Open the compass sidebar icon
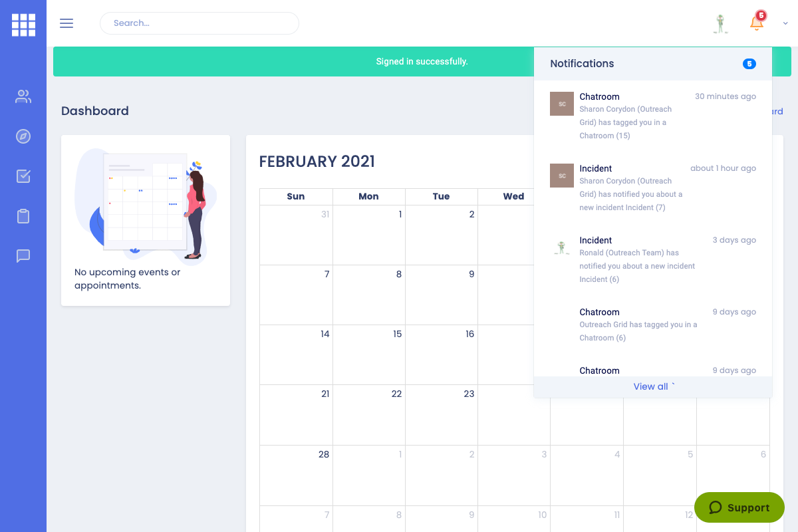 point(23,136)
